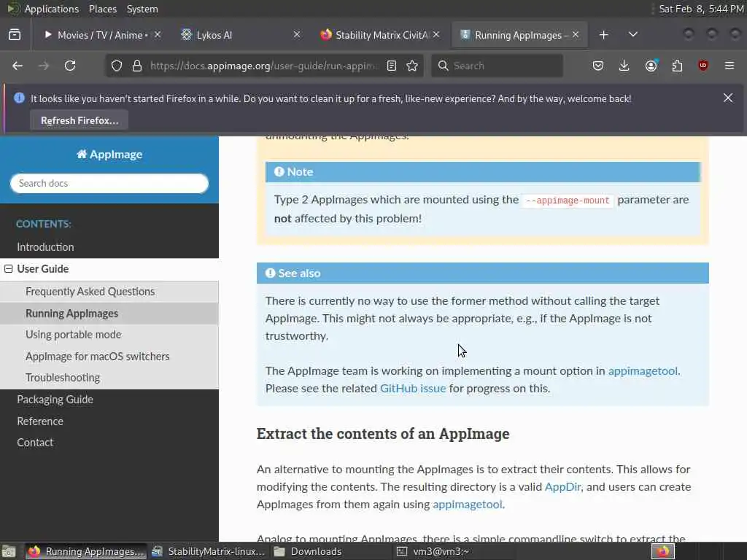Select Running AppImages in sidebar
747x560 pixels.
[72, 314]
